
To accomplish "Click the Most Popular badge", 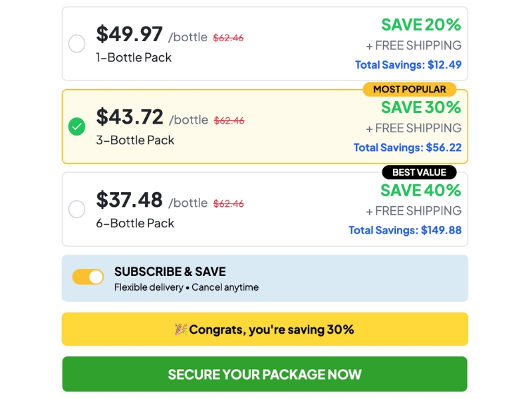I will point(410,89).
